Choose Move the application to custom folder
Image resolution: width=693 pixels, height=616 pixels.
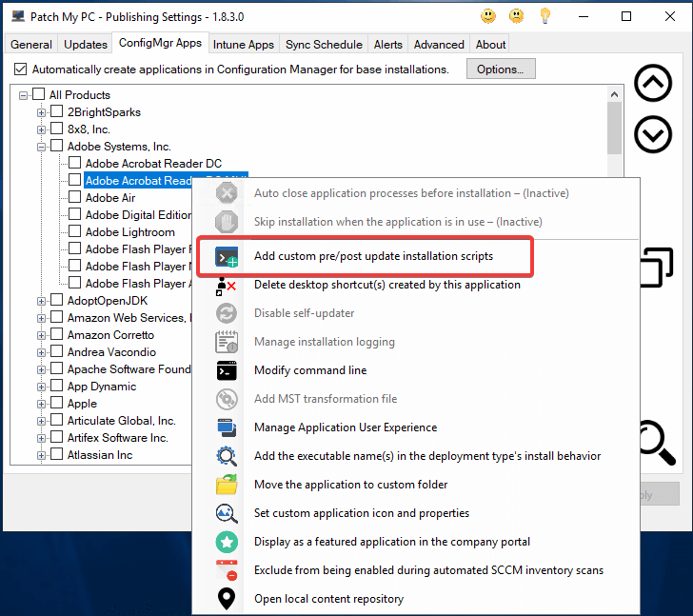tap(416, 485)
